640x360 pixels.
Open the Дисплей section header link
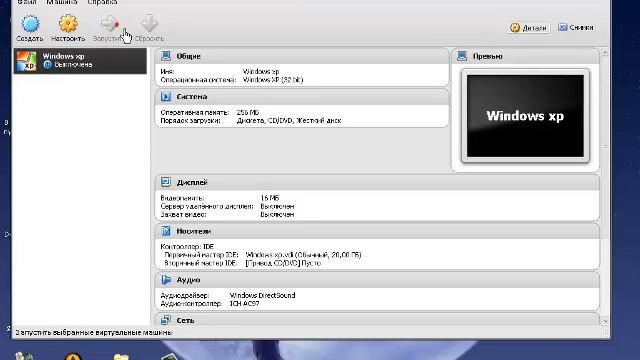(x=192, y=182)
